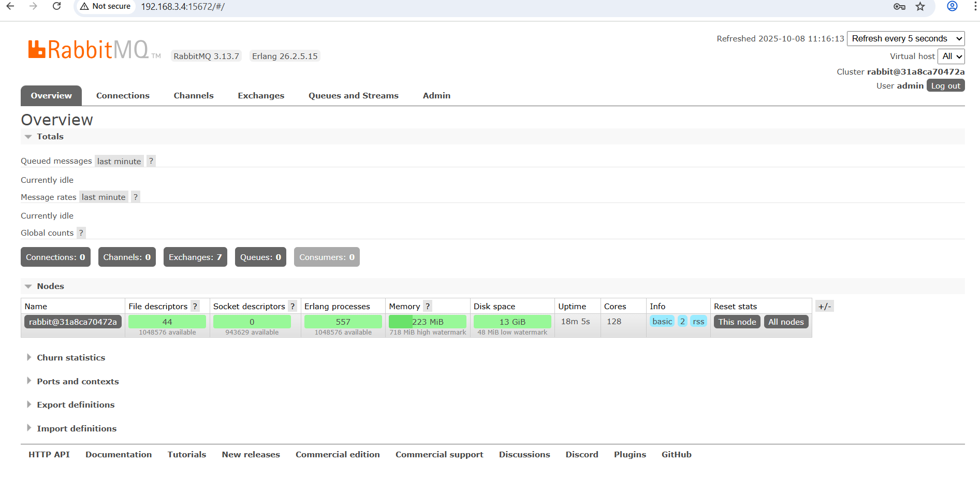Open the saved password key icon
The image size is (980, 477).
pos(899,7)
